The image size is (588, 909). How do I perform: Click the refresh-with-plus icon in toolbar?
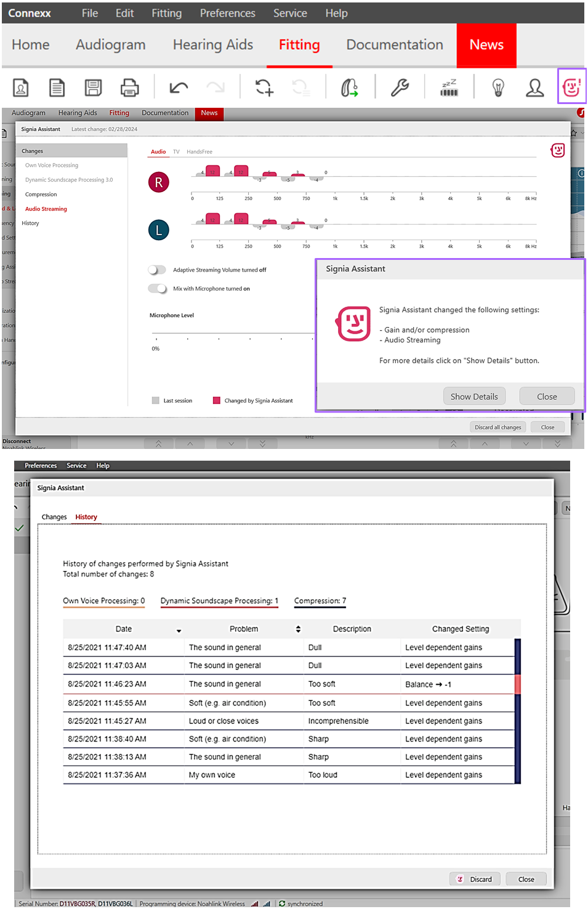264,88
